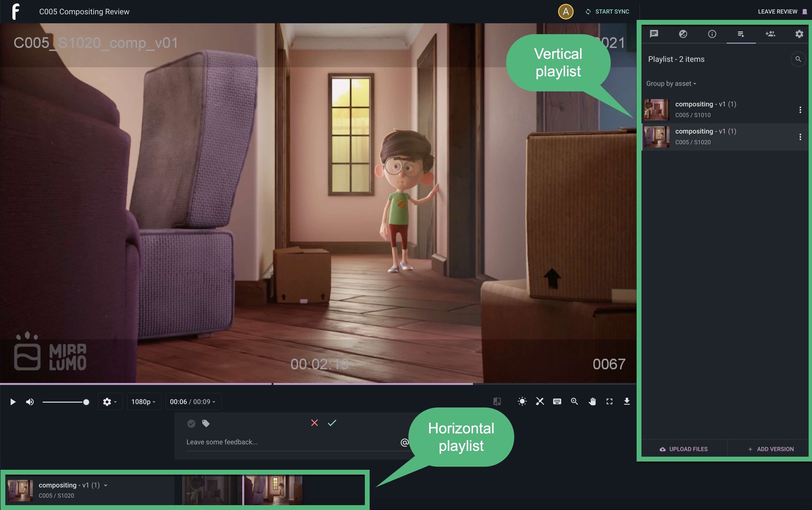Open the comments tab icon
Image resolution: width=812 pixels, height=510 pixels.
pyautogui.click(x=654, y=34)
